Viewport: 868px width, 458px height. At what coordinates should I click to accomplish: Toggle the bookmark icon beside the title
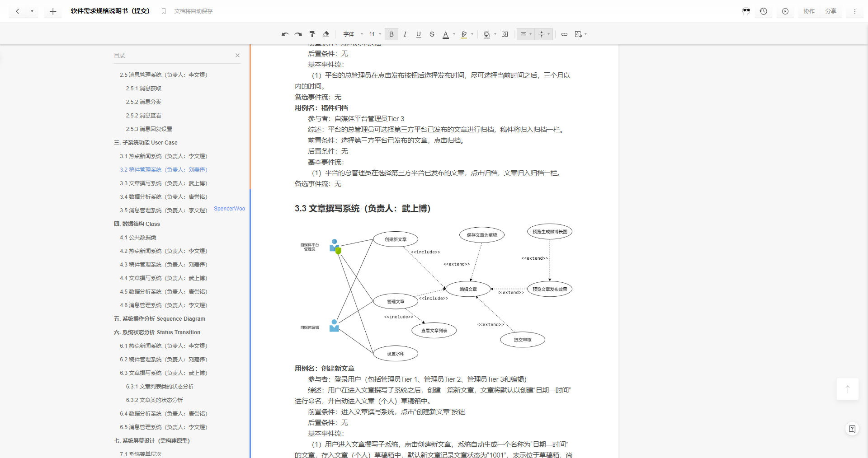pyautogui.click(x=164, y=11)
